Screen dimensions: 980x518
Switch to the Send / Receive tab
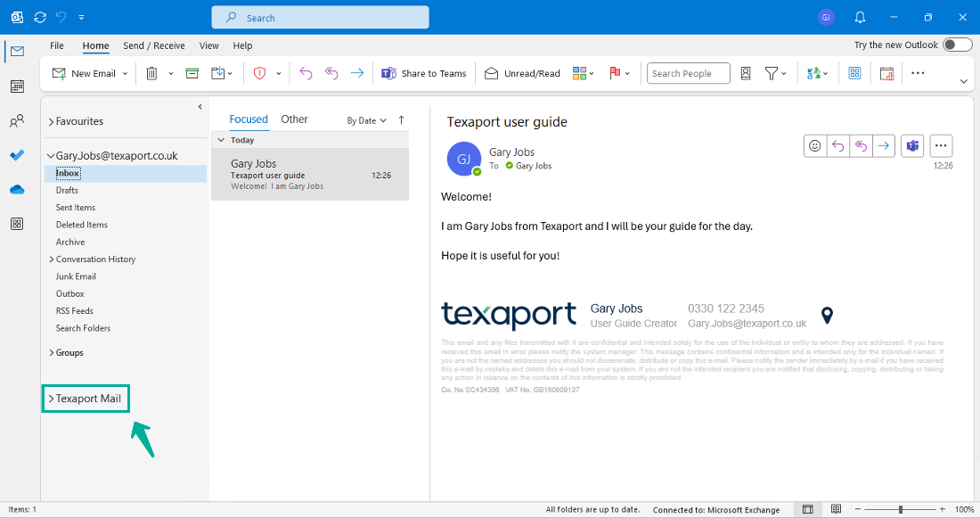152,45
